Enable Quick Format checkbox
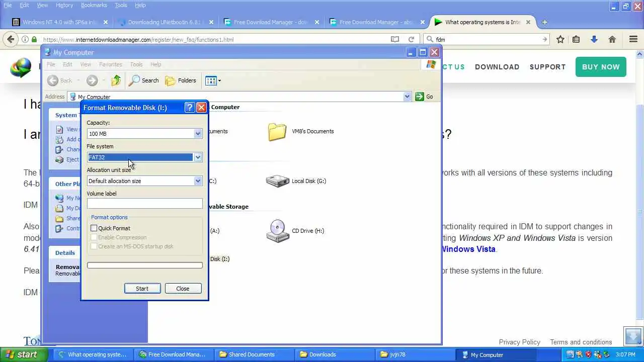Image resolution: width=644 pixels, height=362 pixels. click(94, 228)
